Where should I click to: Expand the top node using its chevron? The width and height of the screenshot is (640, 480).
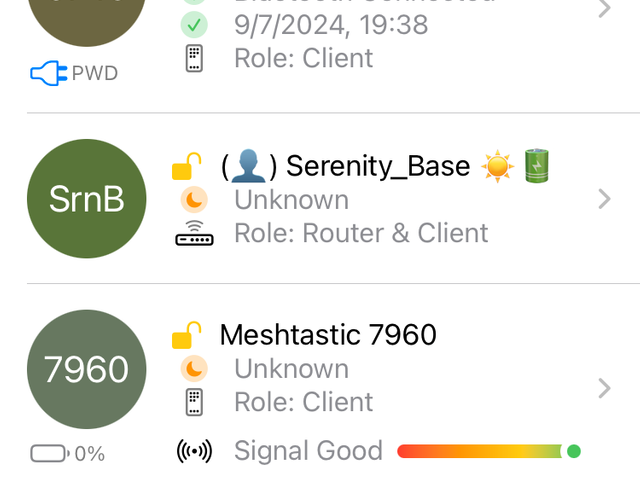point(603,10)
